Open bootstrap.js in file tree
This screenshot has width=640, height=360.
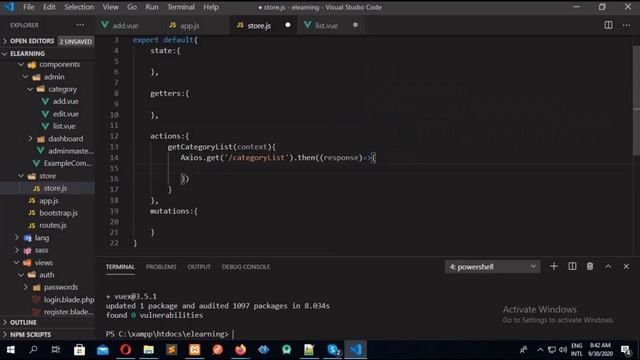click(58, 213)
